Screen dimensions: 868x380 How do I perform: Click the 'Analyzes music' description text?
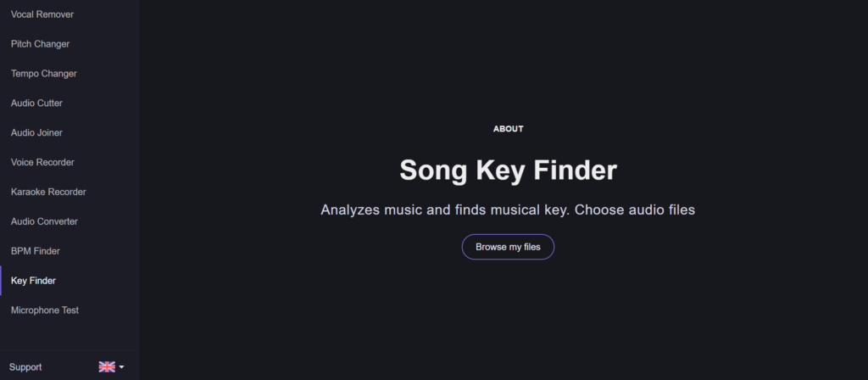pyautogui.click(x=508, y=210)
